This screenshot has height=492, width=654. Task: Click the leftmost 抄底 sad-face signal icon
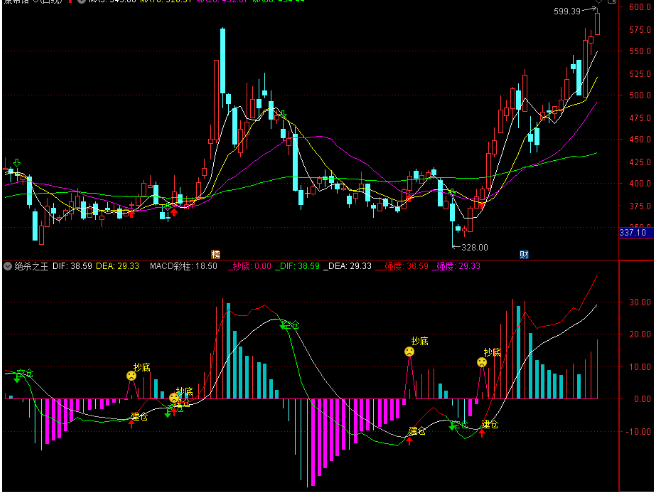[x=131, y=376]
